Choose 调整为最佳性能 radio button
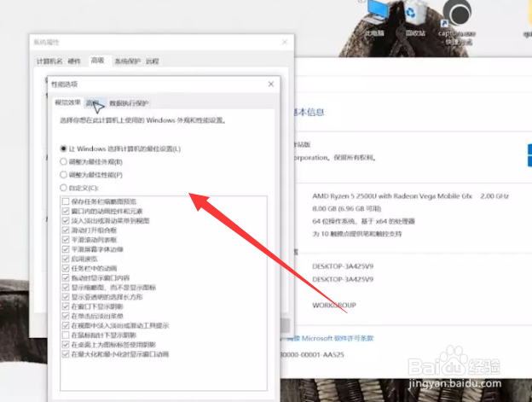This screenshot has height=402, width=532. (x=91, y=175)
